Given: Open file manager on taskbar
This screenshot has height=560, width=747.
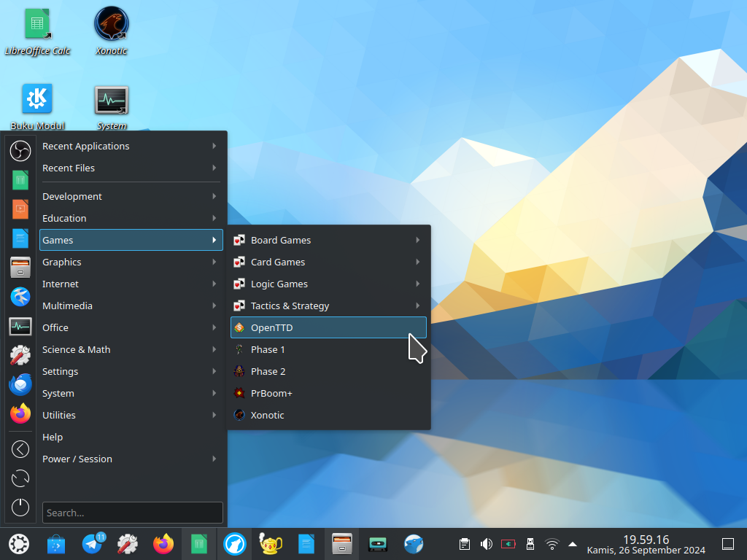Looking at the screenshot, I should tap(342, 544).
